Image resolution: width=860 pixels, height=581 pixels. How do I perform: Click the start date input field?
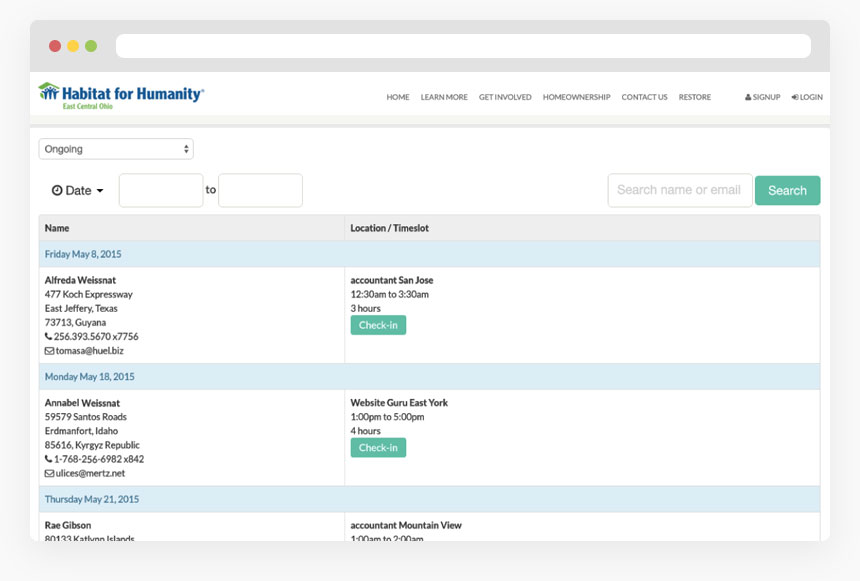click(161, 190)
